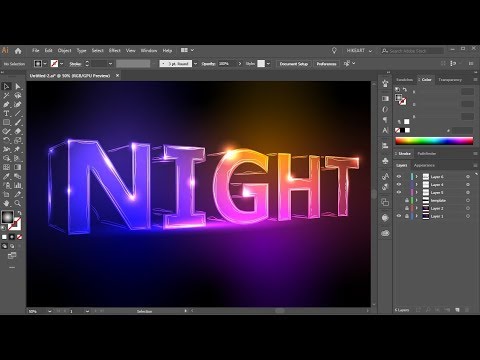
Task: Select the Eraser tool
Action: 18,131
